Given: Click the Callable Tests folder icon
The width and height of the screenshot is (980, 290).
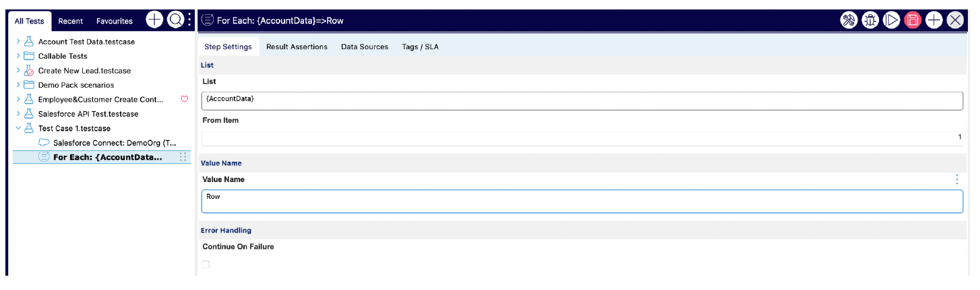Looking at the screenshot, I should tap(29, 56).
